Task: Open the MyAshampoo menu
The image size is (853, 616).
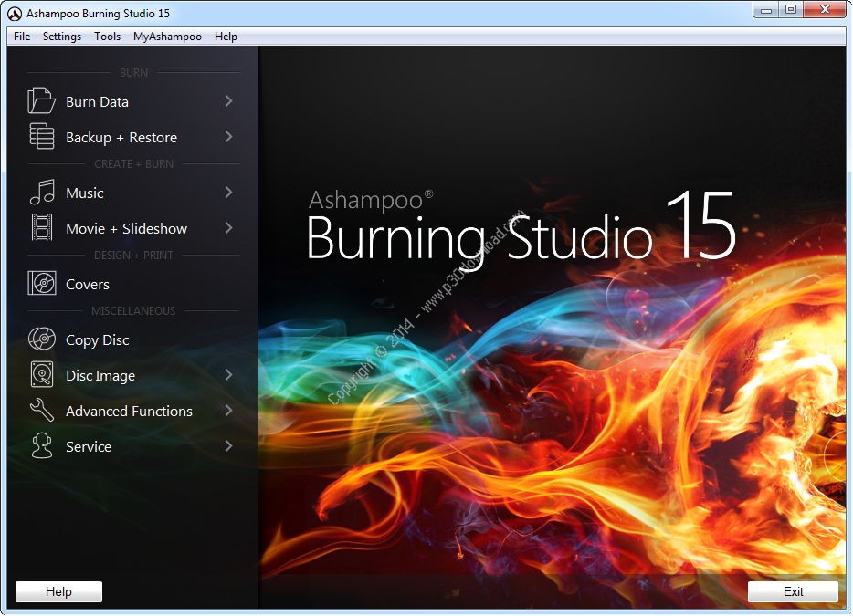Action: click(167, 37)
